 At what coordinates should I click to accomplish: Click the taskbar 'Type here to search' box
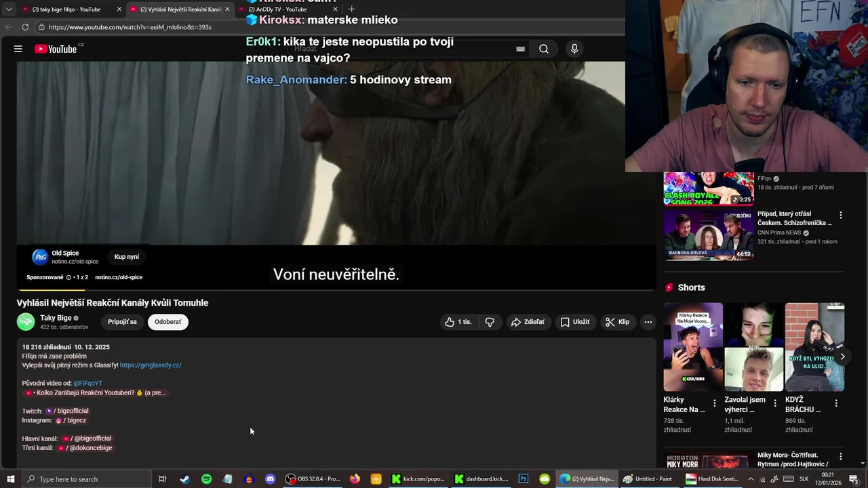pyautogui.click(x=87, y=479)
